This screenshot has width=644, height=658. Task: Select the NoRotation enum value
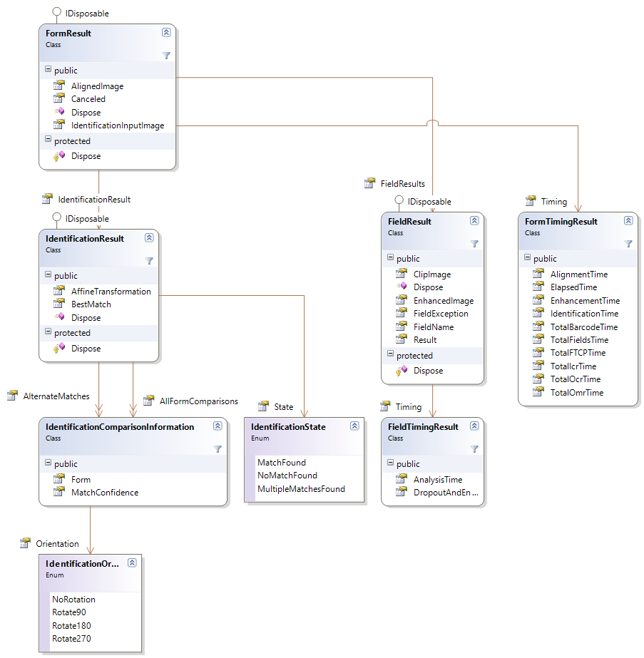(73, 600)
